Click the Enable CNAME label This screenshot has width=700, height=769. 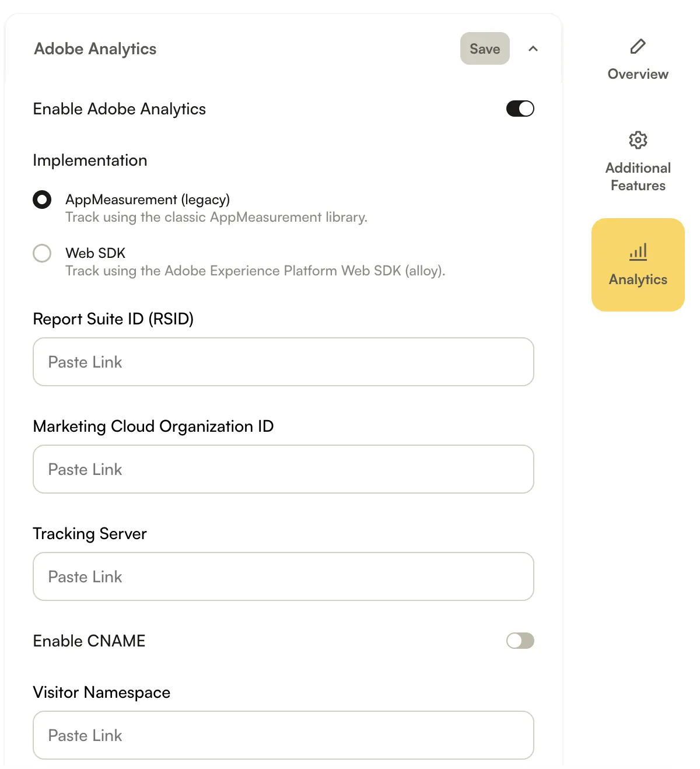pos(89,641)
